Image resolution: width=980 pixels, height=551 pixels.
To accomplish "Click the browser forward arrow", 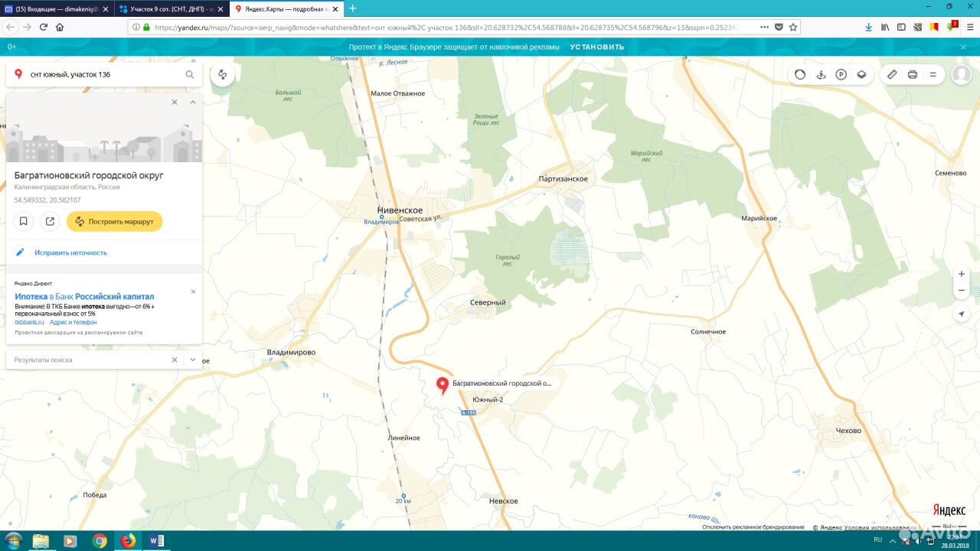I will [28, 27].
